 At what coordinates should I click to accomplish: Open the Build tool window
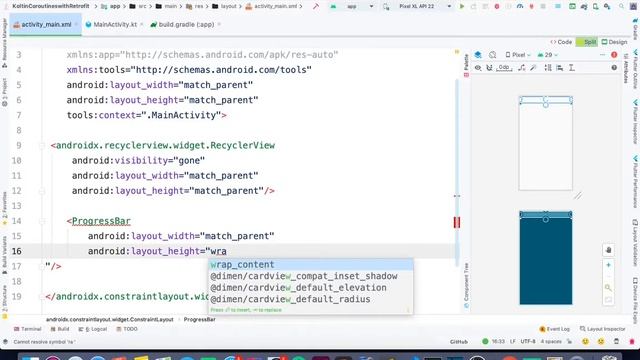(60, 329)
